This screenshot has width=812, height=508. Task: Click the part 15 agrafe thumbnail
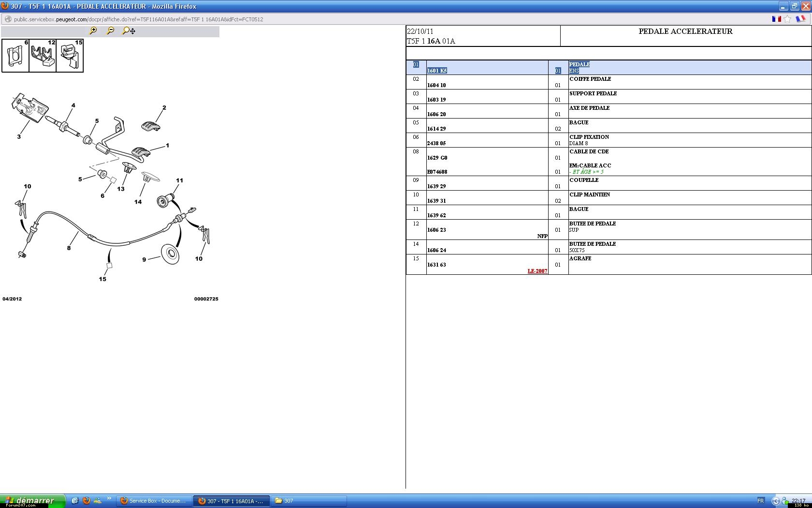coord(70,56)
